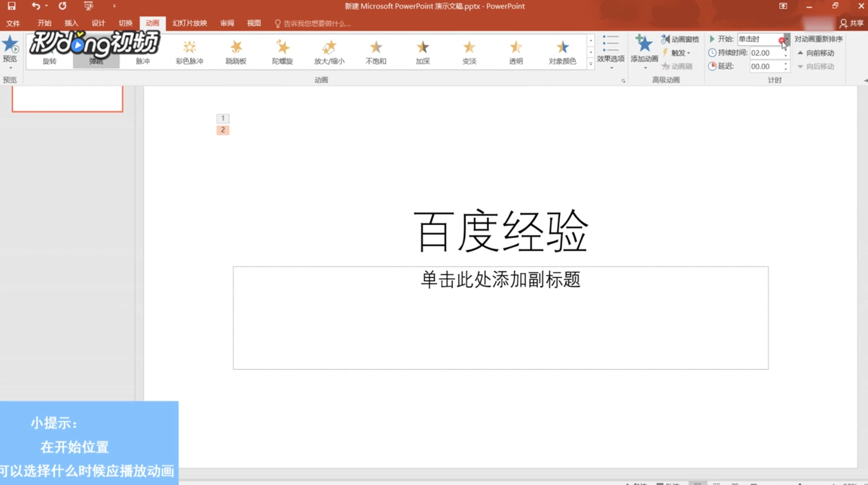Increase the 延迟 delay value with stepper
868x485 pixels.
[x=786, y=64]
